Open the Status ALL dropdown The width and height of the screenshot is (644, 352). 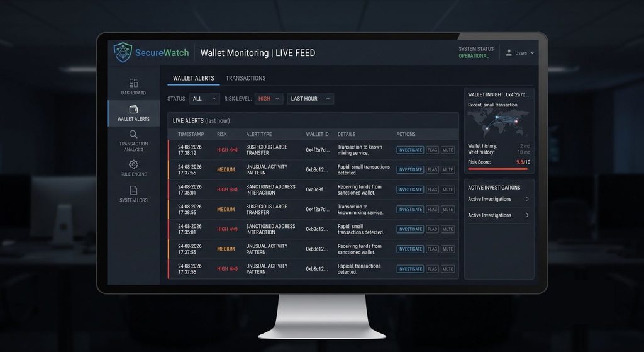pyautogui.click(x=204, y=99)
